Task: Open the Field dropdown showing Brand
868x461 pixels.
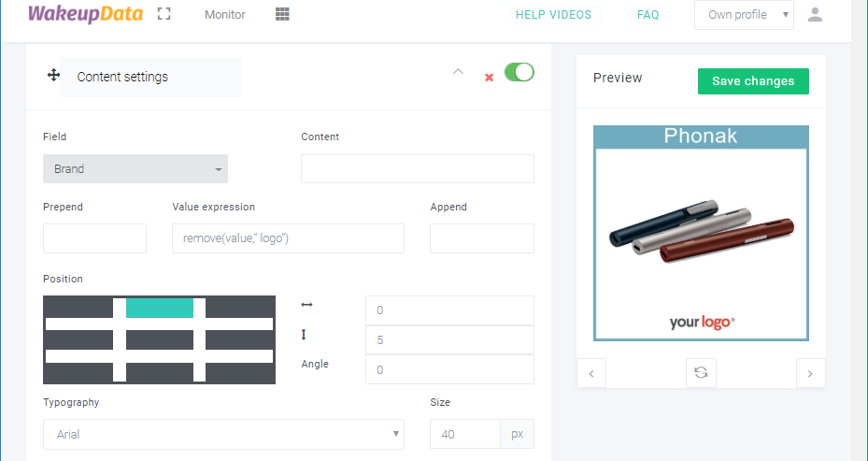Action: [x=135, y=168]
